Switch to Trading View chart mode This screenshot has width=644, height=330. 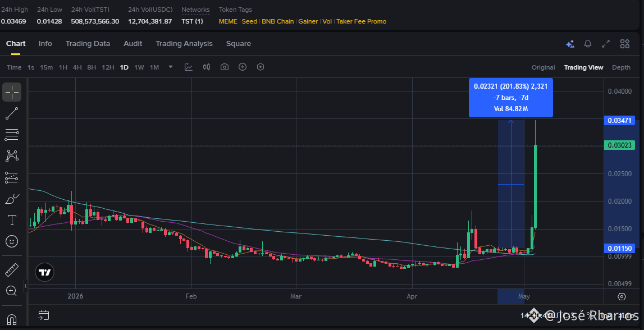583,67
